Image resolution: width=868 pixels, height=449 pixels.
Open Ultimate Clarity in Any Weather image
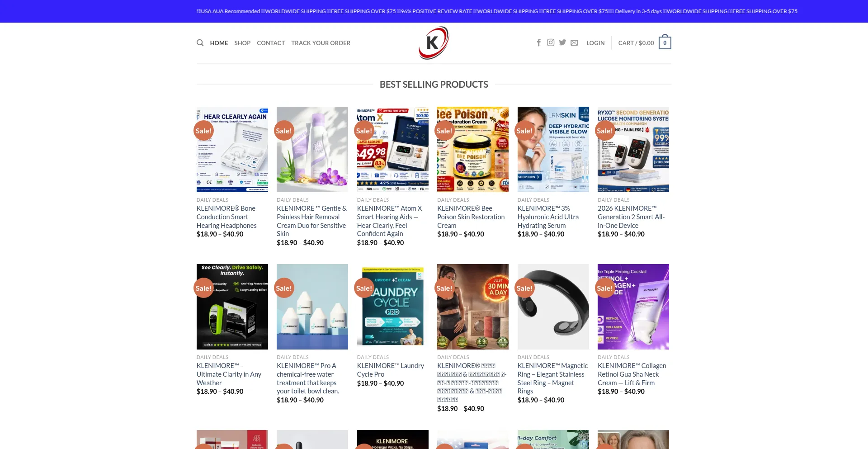[x=232, y=307]
